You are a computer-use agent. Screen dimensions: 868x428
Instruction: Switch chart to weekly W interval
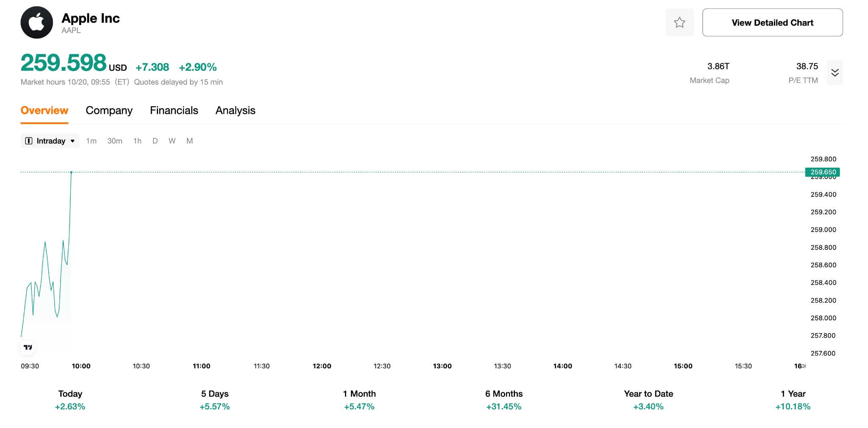[x=172, y=141]
